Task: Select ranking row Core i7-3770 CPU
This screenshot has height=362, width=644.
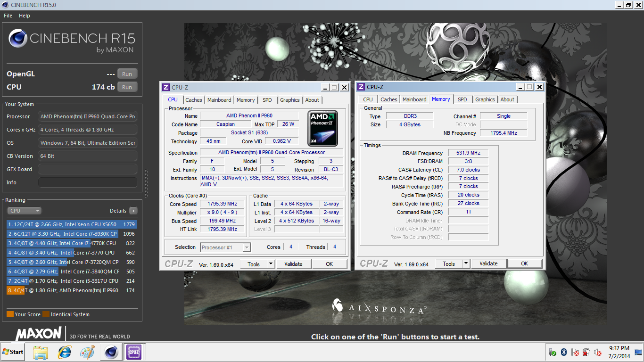Action: [x=72, y=253]
